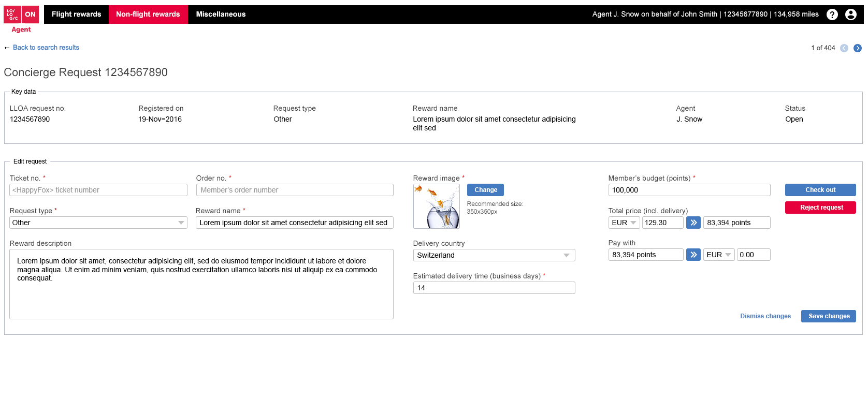Open the Delivery country dropdown

click(x=494, y=255)
